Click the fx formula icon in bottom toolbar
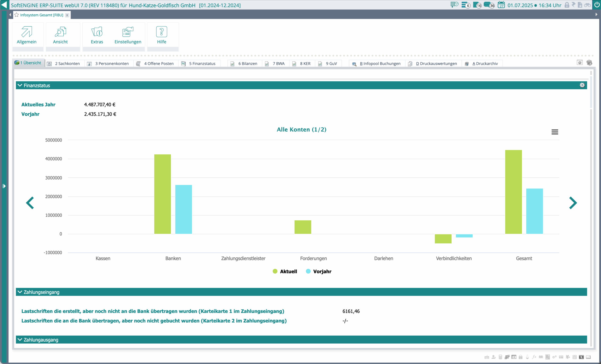 click(534, 357)
